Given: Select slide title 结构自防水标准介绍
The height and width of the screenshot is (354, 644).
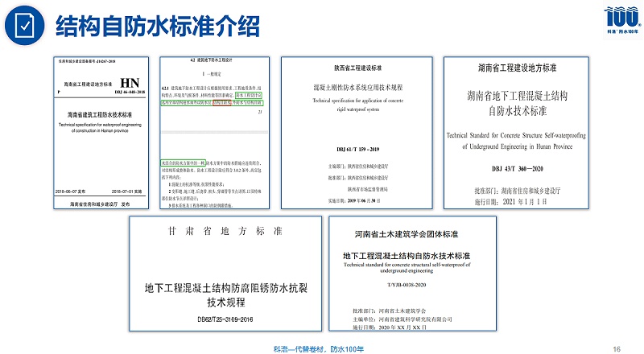Looking at the screenshot, I should tap(158, 27).
